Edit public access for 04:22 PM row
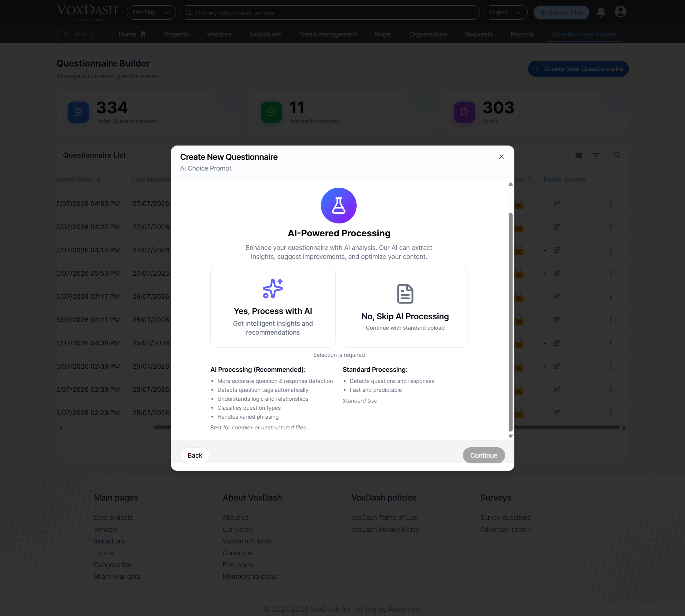 tap(557, 227)
